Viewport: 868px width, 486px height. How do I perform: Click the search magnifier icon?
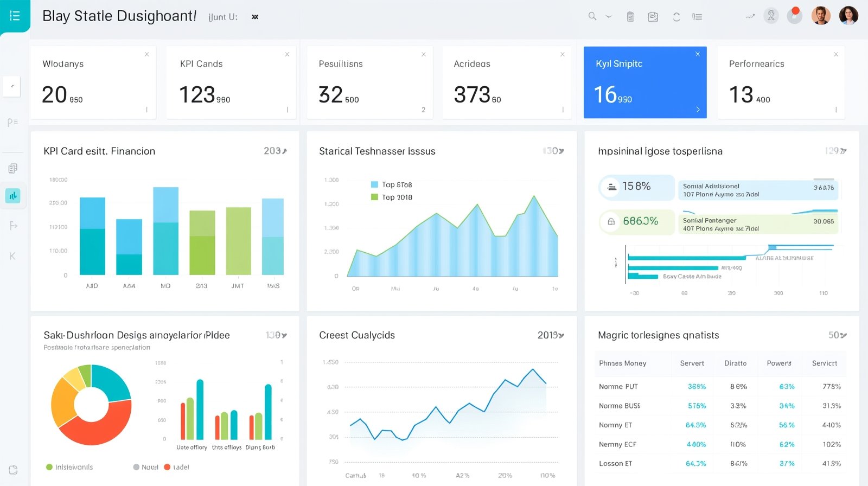pos(592,16)
